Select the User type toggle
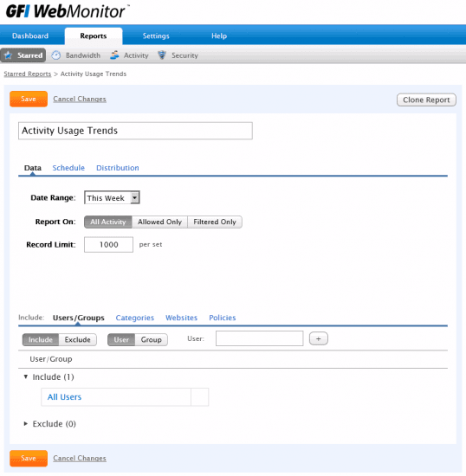Image resolution: width=466 pixels, height=476 pixels. [x=121, y=340]
